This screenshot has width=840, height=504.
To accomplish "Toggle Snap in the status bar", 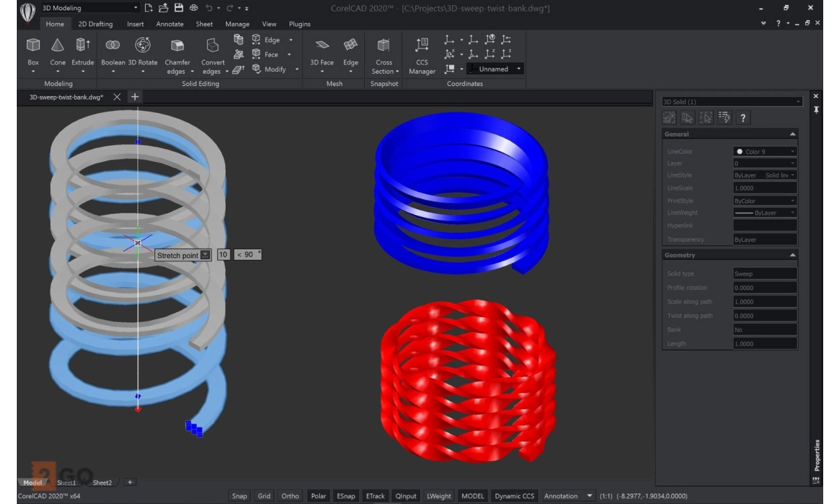I will [x=239, y=496].
